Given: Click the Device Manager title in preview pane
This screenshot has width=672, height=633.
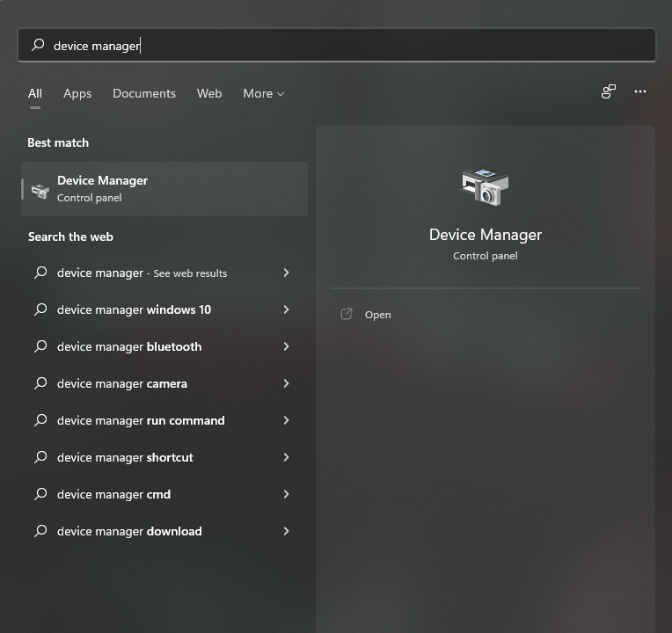Looking at the screenshot, I should click(x=486, y=235).
